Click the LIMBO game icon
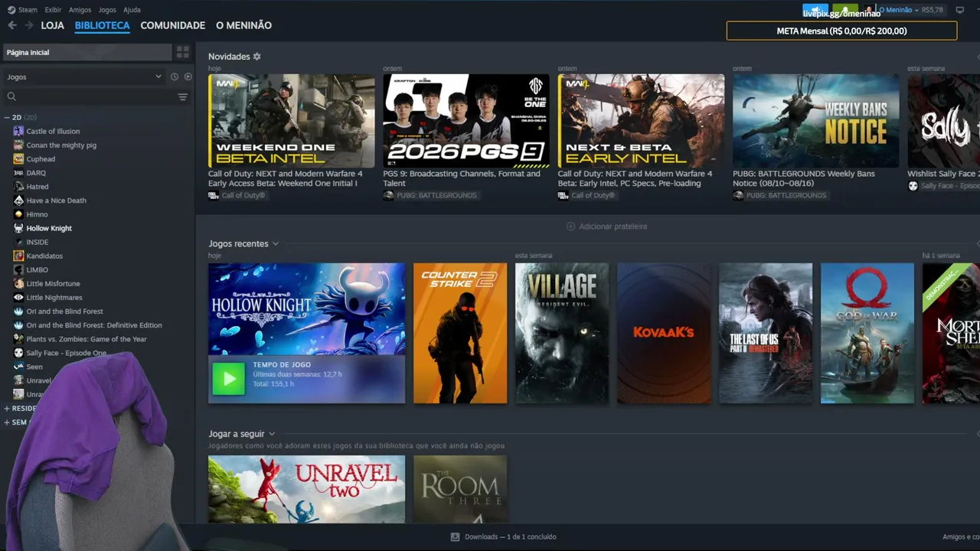 [x=18, y=269]
